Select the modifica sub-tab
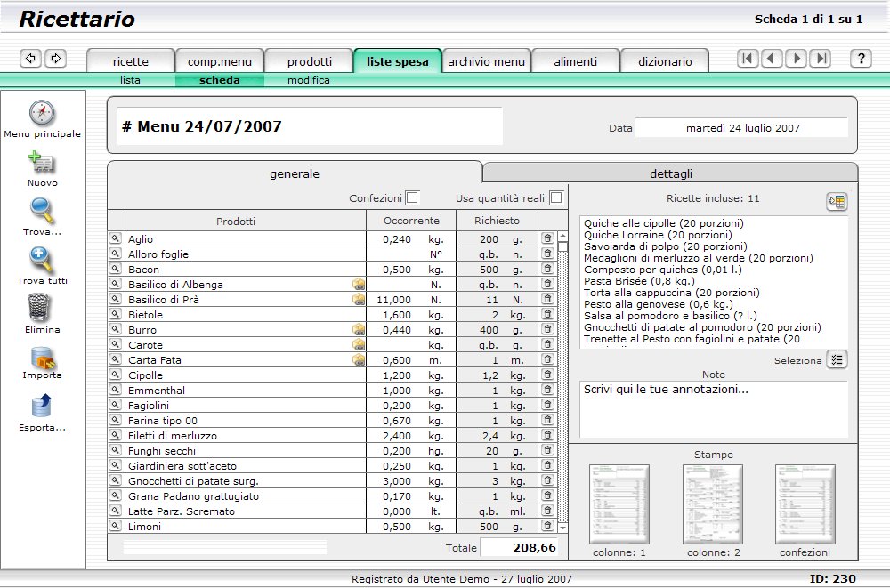890x588 pixels. click(x=308, y=80)
